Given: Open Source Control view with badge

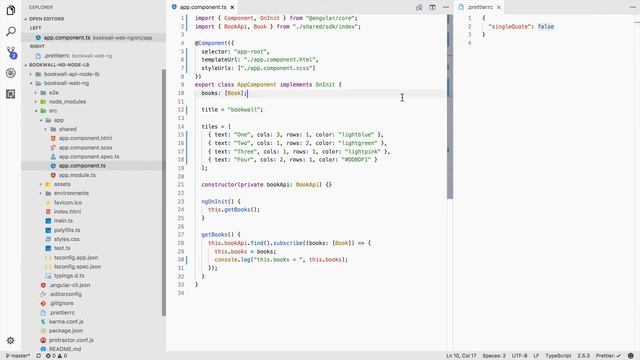Looking at the screenshot, I should pyautogui.click(x=11, y=52).
